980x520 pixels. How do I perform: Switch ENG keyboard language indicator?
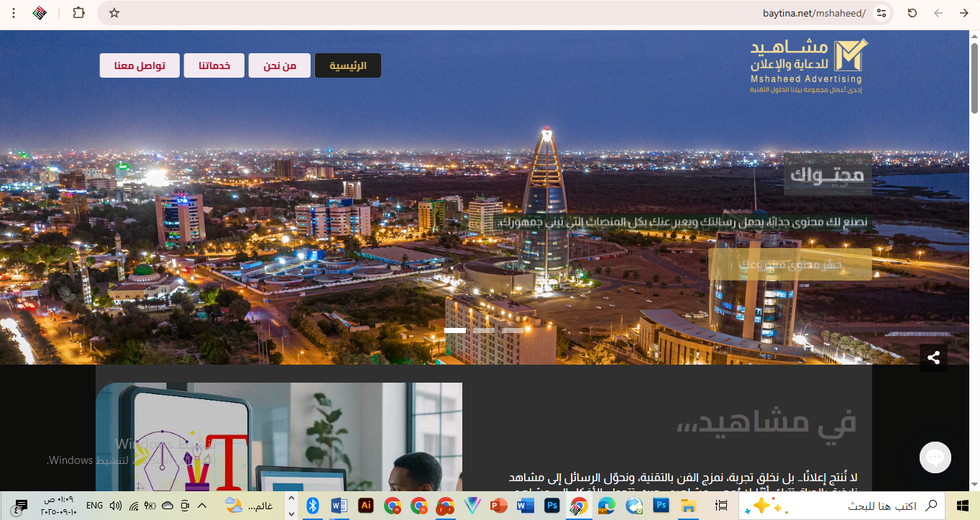tap(94, 506)
